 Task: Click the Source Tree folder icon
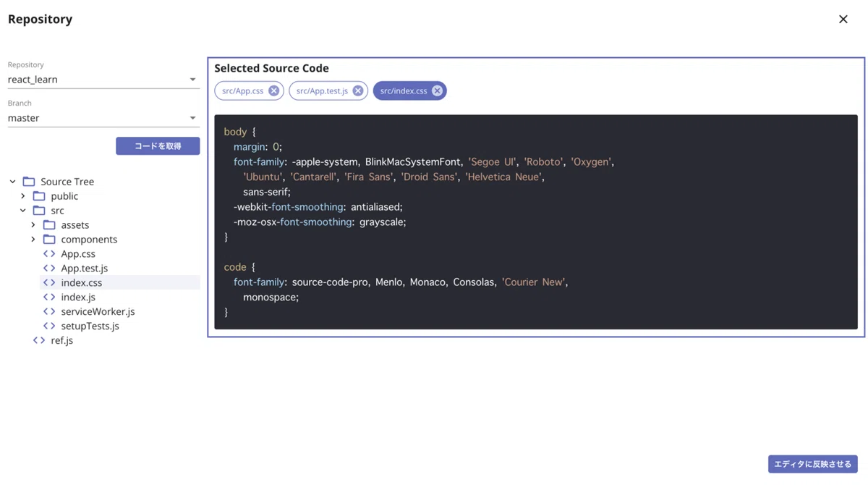coord(29,182)
